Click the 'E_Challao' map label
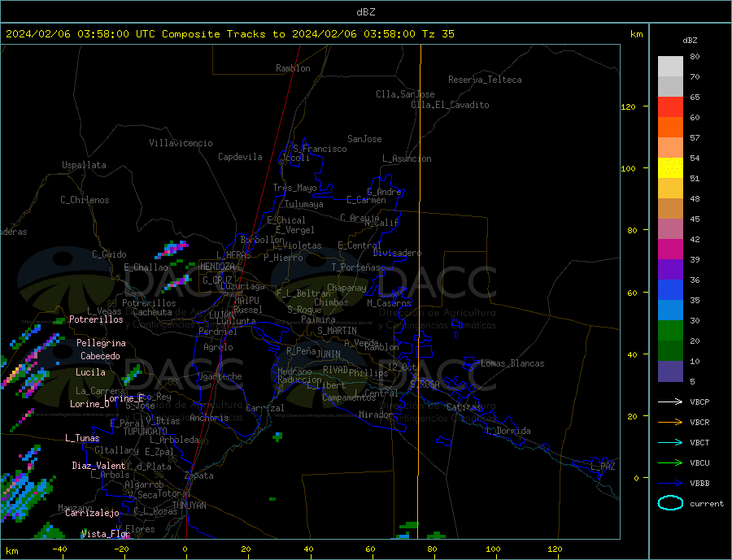Viewport: 732px width, 560px height. point(146,268)
